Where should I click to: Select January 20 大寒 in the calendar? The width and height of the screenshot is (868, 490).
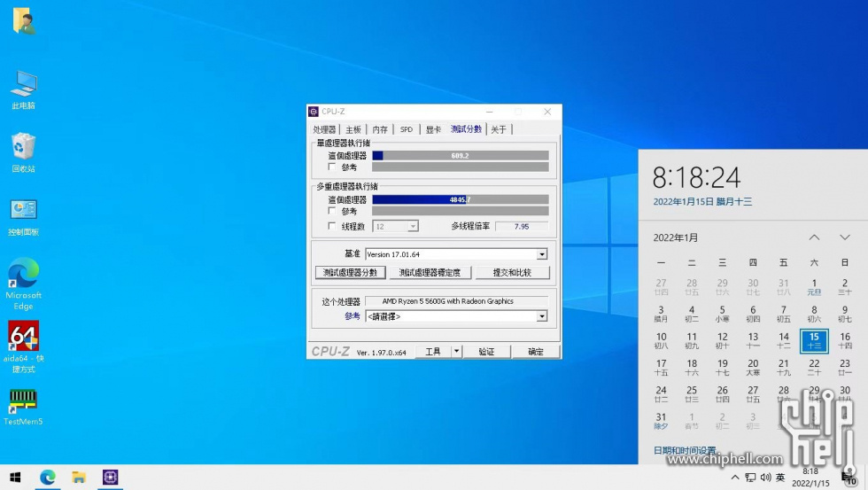tap(753, 367)
